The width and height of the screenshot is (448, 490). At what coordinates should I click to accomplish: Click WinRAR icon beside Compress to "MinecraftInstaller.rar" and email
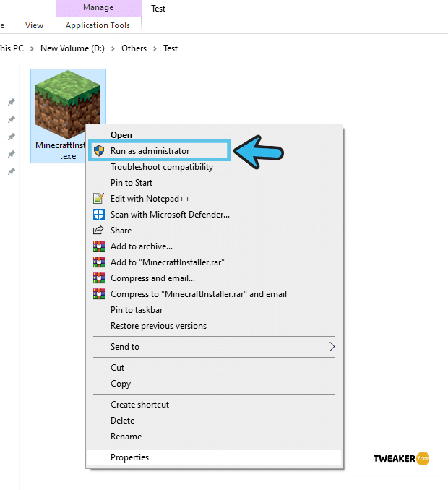tap(99, 294)
